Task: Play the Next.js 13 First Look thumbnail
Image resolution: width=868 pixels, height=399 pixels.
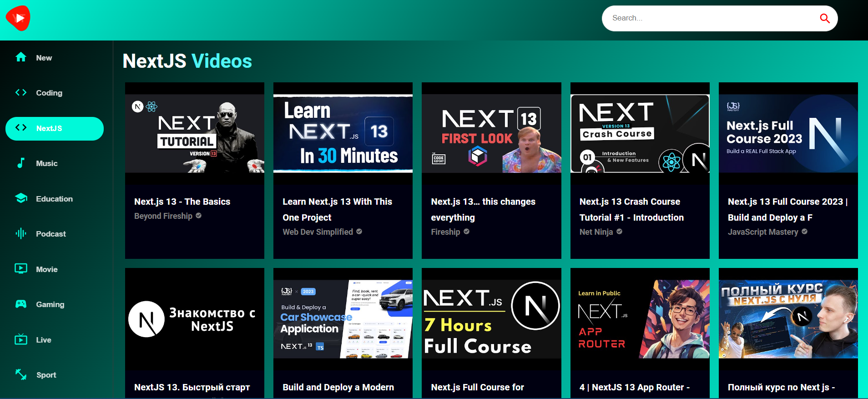Action: 491,134
